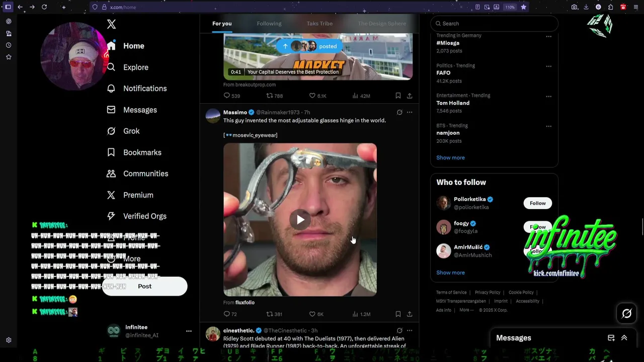
Task: Share Massimo's glasses post
Action: coord(410,314)
